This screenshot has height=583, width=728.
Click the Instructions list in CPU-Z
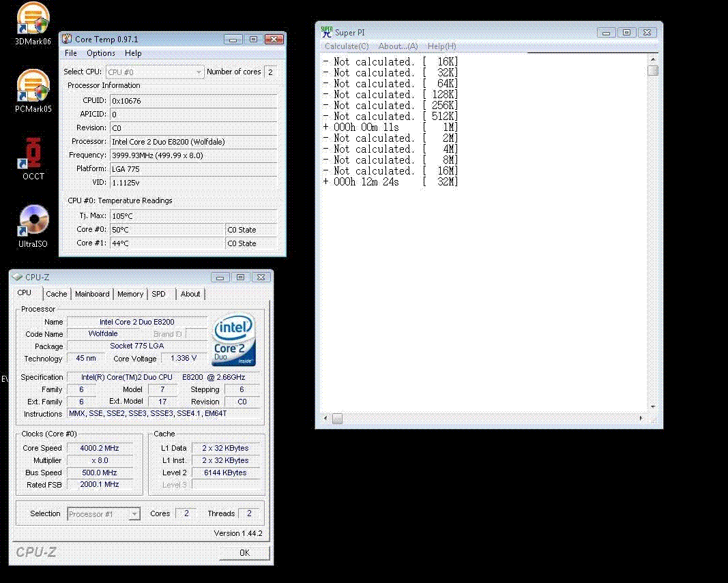click(x=164, y=413)
